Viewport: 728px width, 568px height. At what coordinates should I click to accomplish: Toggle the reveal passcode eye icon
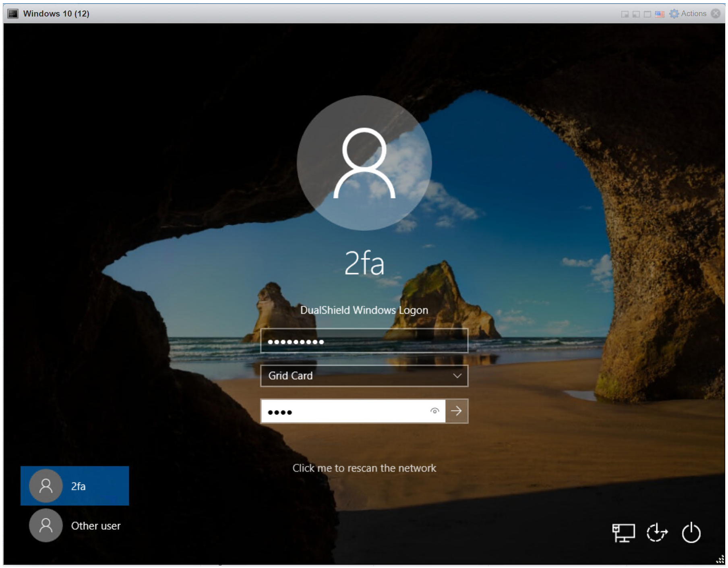tap(434, 411)
